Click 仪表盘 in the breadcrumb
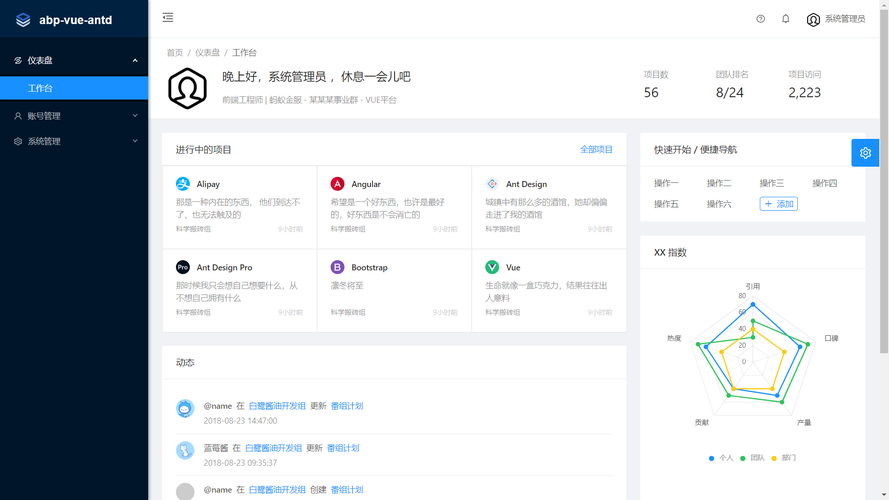889x500 pixels. tap(208, 53)
